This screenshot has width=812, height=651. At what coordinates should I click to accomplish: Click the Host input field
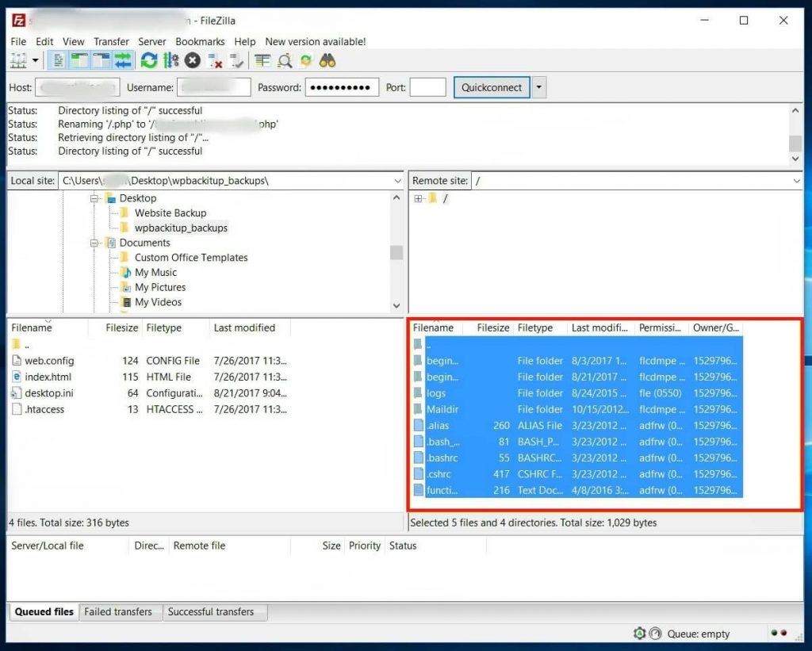(x=78, y=87)
